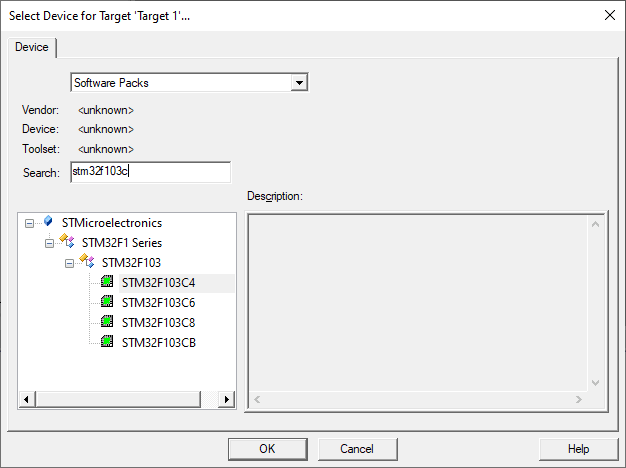Click the STM32F103C6 chip icon
This screenshot has height=468, width=626.
107,301
